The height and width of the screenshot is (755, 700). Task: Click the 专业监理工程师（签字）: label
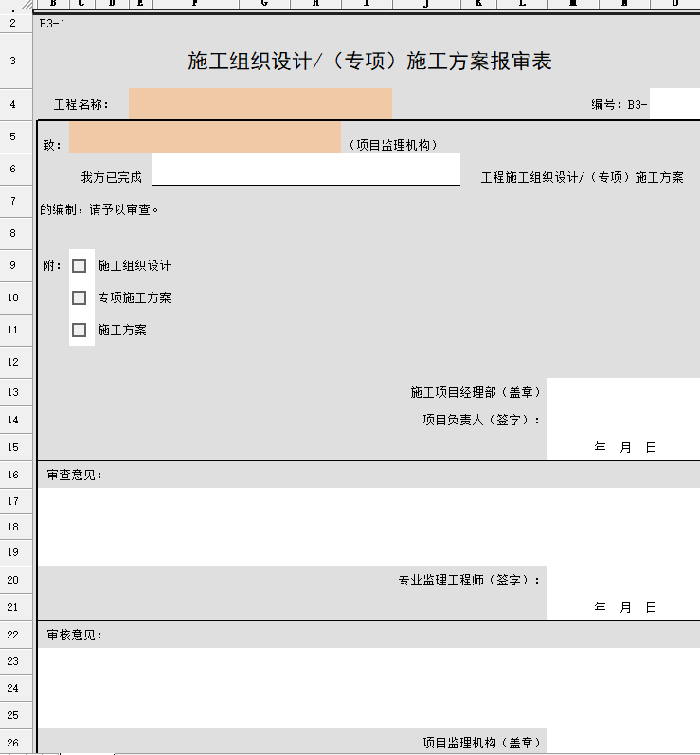coord(470,580)
